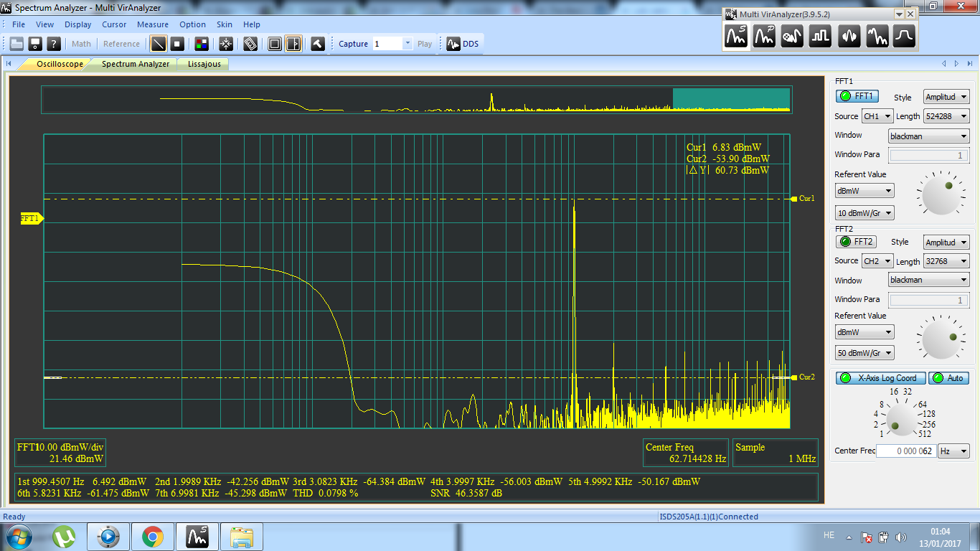980x551 pixels.
Task: Open the Cursor menu
Action: coord(114,24)
